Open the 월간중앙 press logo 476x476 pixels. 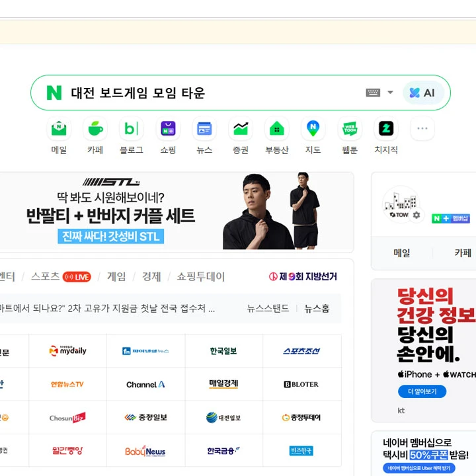pos(67,450)
